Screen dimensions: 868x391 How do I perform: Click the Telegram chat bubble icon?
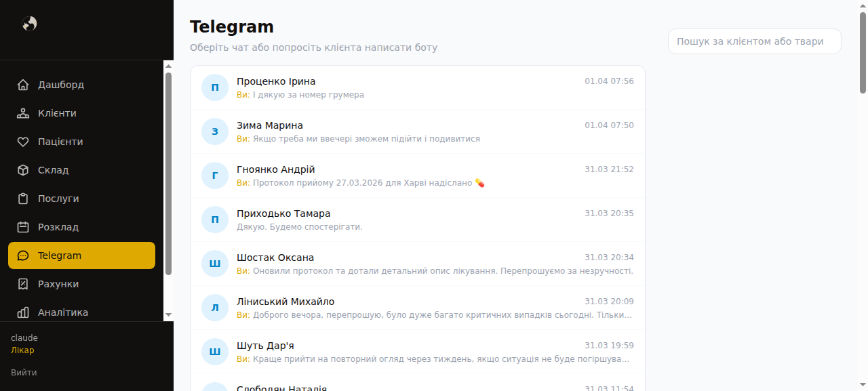coord(23,255)
